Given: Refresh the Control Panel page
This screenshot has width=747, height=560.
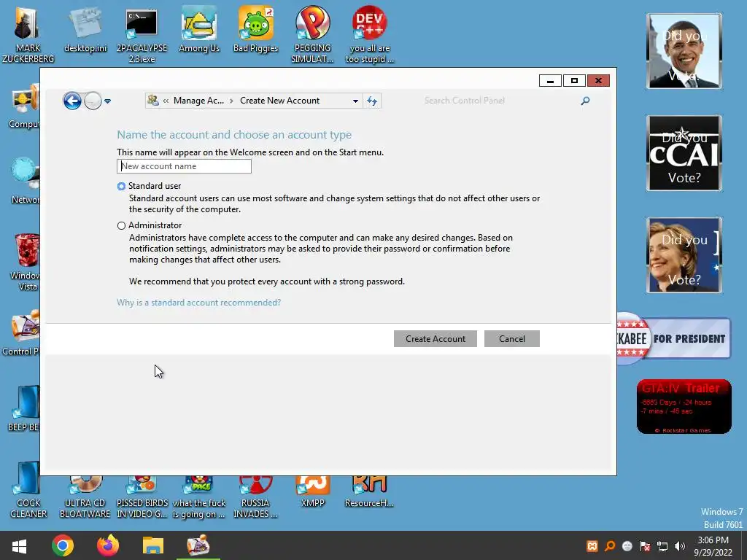Looking at the screenshot, I should pos(372,101).
